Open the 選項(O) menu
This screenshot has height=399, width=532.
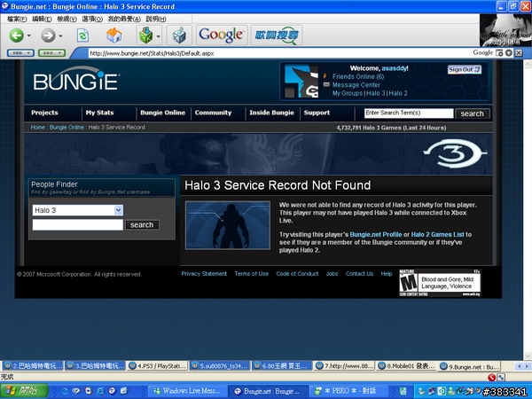point(92,19)
